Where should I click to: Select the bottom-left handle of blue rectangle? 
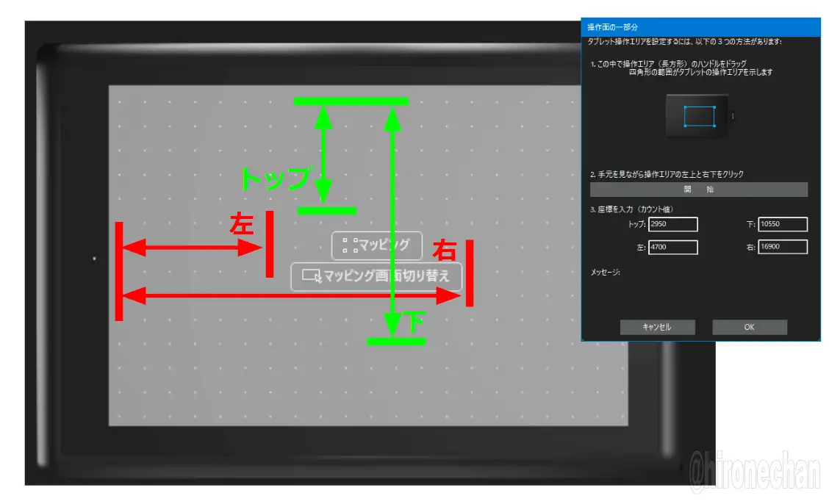point(684,126)
